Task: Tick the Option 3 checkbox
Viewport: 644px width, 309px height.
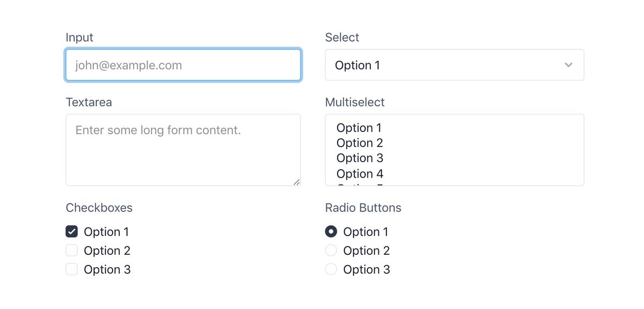Action: [71, 269]
